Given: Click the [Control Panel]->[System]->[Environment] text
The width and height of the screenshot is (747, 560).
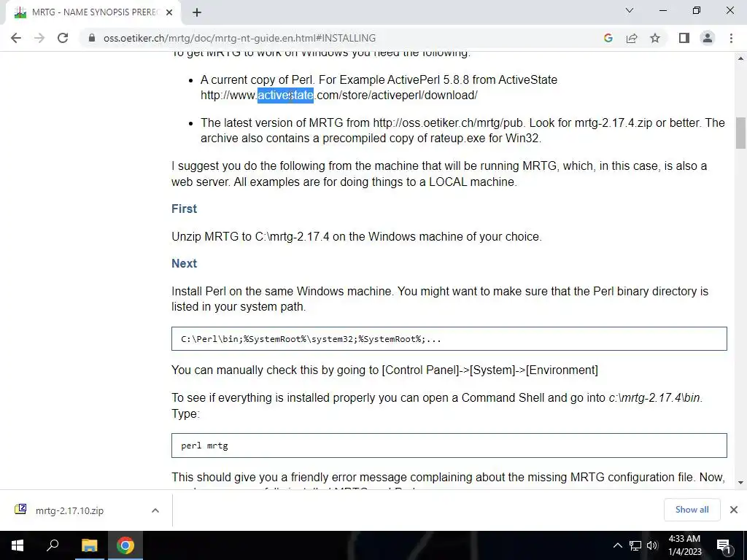Looking at the screenshot, I should click(x=489, y=370).
